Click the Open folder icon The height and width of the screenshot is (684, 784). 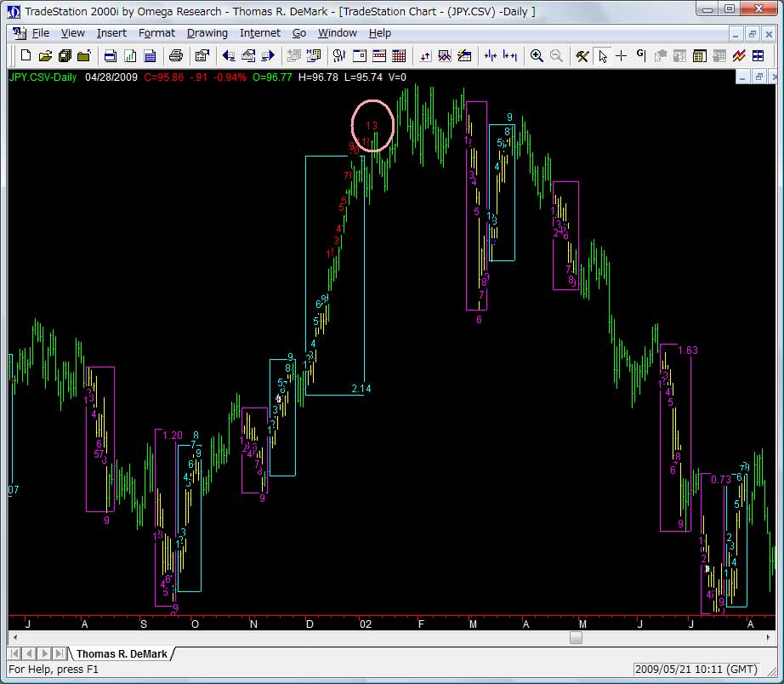coord(45,56)
